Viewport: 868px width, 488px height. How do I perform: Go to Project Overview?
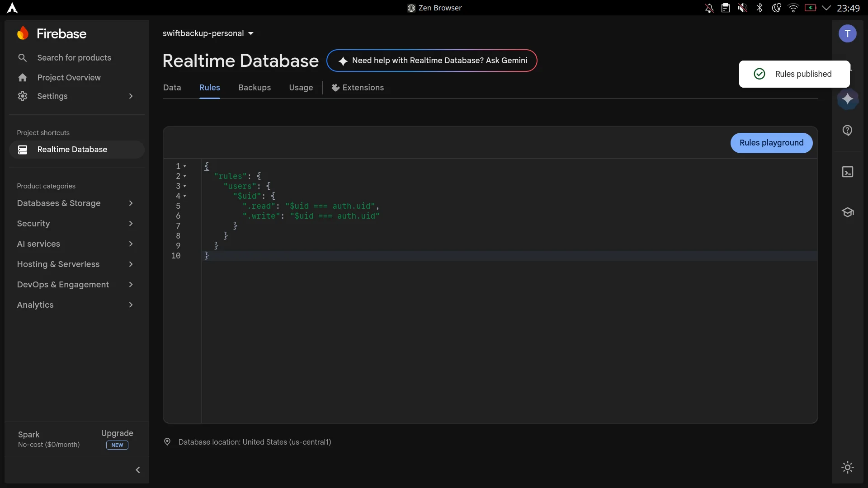click(x=69, y=78)
